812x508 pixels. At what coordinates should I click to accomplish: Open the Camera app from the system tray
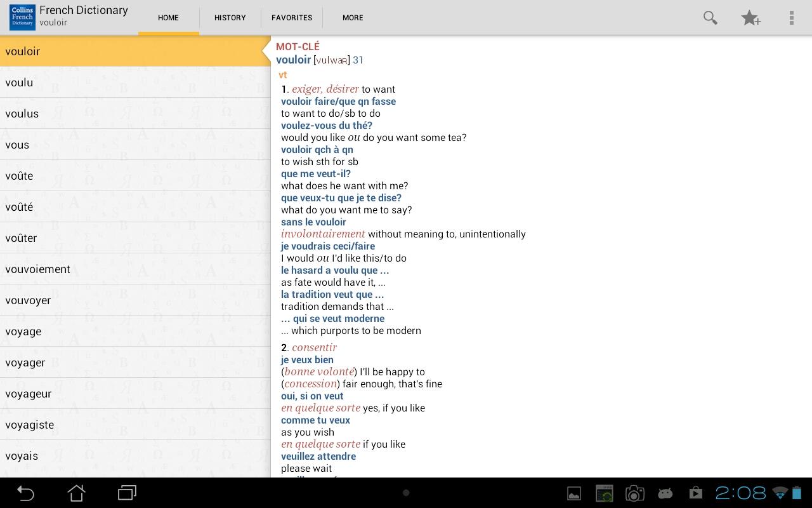coord(634,493)
